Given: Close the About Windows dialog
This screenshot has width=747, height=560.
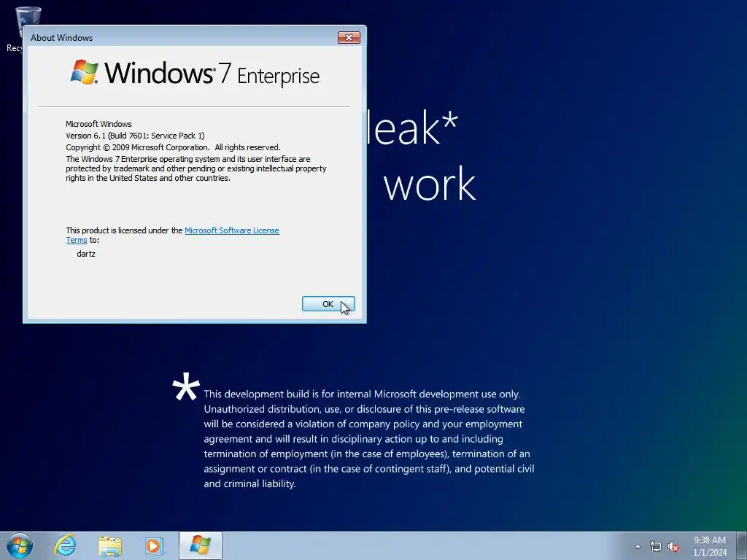Looking at the screenshot, I should pos(349,38).
